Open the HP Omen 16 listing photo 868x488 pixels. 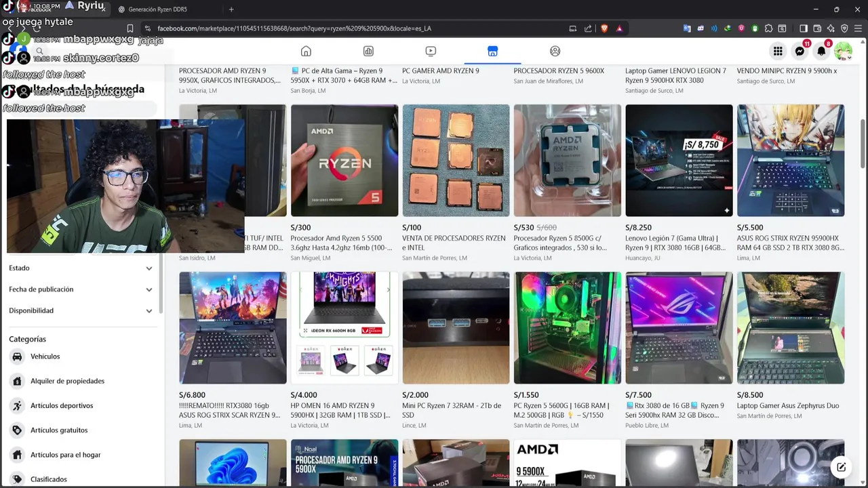coord(344,328)
